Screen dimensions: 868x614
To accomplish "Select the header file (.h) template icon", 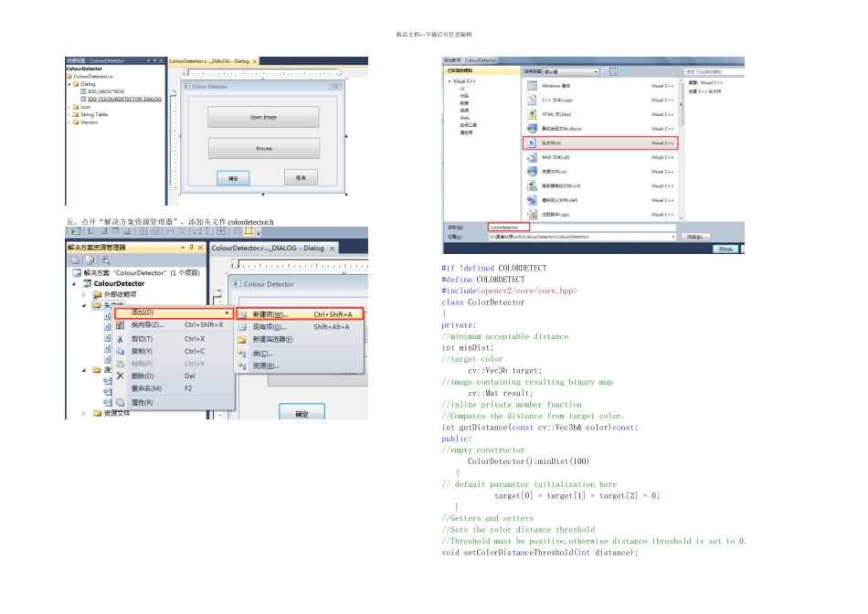I will pos(532,143).
